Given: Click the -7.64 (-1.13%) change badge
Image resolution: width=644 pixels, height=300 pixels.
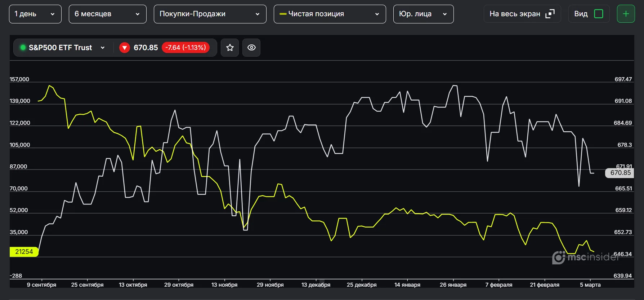Looking at the screenshot, I should tap(185, 48).
